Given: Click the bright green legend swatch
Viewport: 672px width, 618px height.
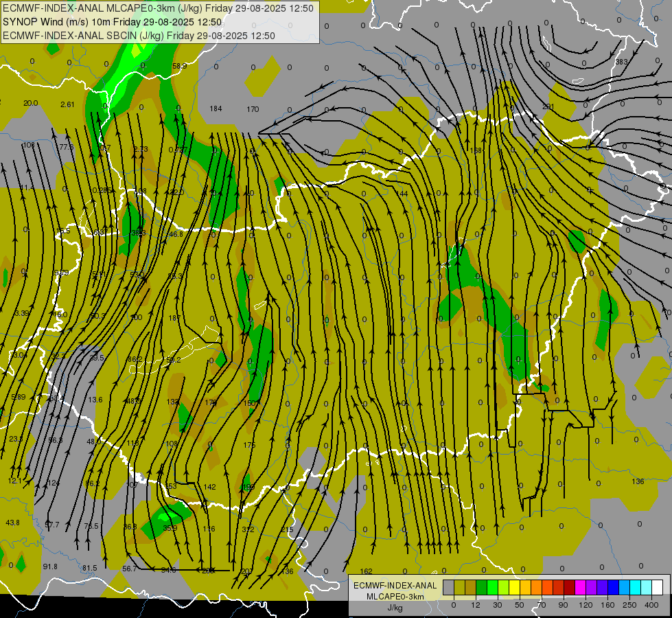Looking at the screenshot, I should pos(493,587).
